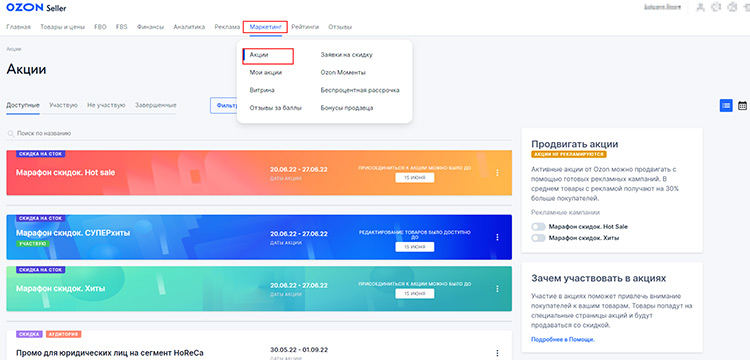
Task: Open the user profile icon in header
Action: (x=701, y=8)
